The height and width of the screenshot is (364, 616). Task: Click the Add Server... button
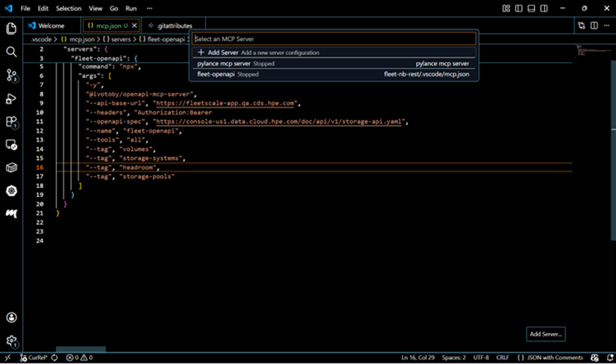[546, 334]
